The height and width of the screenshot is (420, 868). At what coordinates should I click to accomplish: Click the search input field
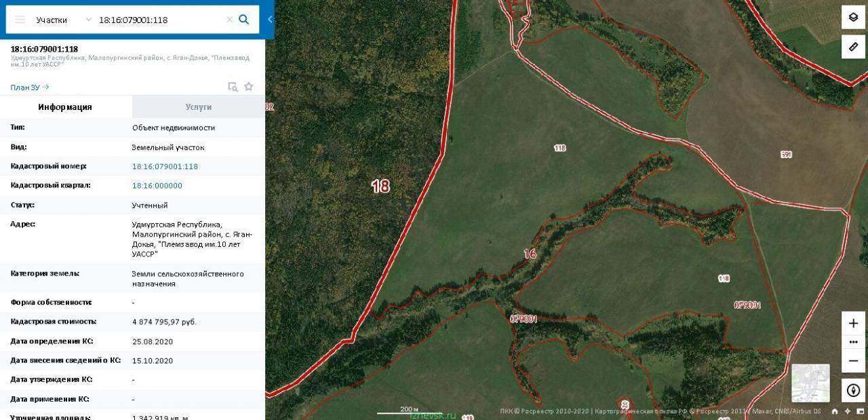(159, 20)
